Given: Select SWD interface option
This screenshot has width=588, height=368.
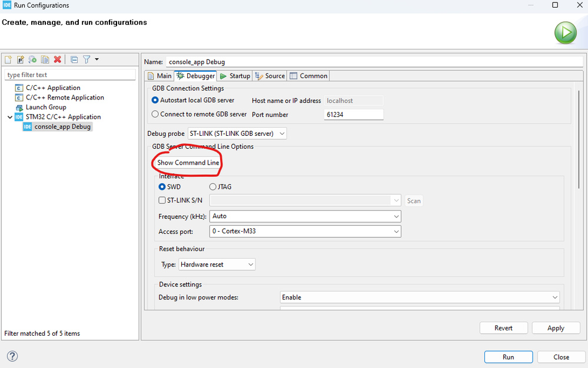Looking at the screenshot, I should pos(170,187).
